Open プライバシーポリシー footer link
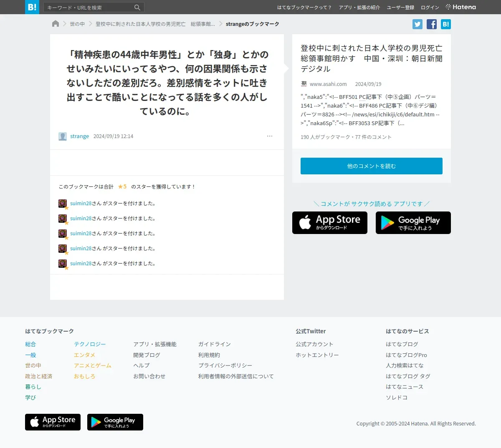Image resolution: width=501 pixels, height=448 pixels. pos(225,365)
